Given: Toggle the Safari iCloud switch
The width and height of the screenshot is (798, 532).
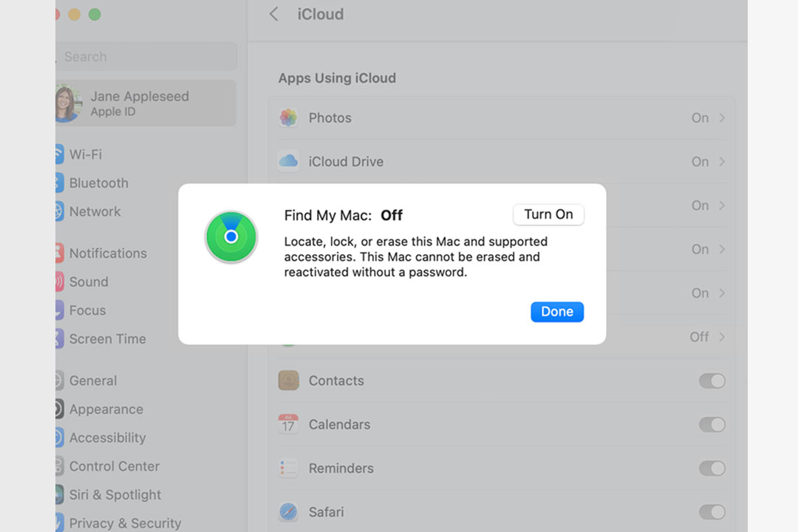Looking at the screenshot, I should pyautogui.click(x=712, y=512).
